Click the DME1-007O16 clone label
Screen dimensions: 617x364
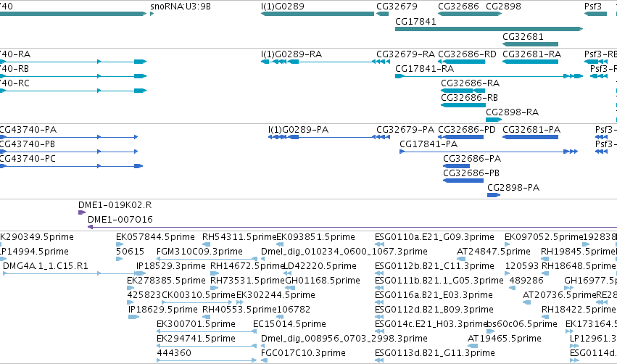tap(120, 220)
